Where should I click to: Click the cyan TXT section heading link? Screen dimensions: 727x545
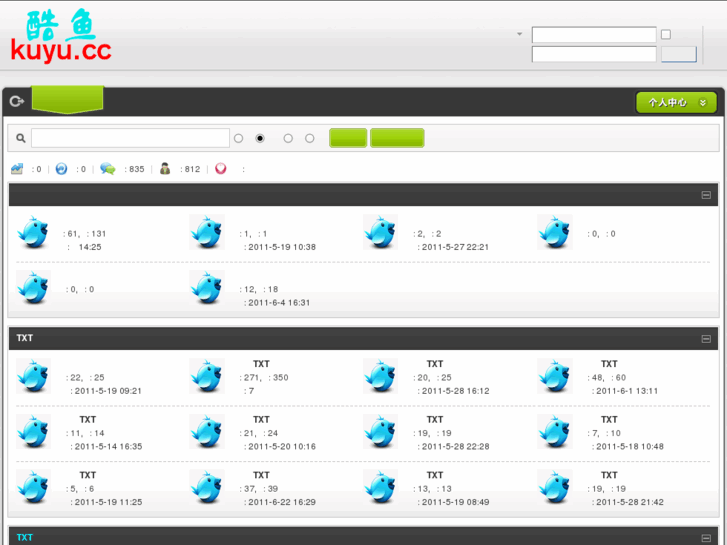(25, 538)
